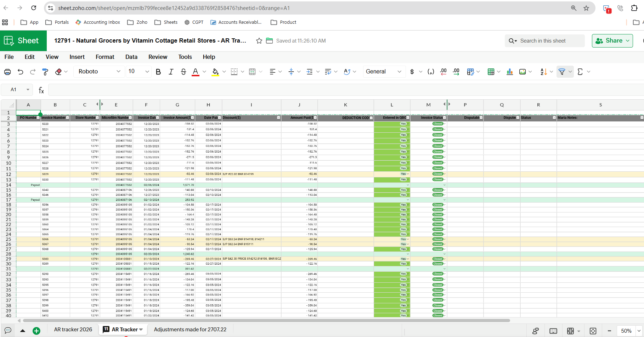Star this spreadsheet as favorite
The width and height of the screenshot is (644, 337).
pyautogui.click(x=259, y=41)
